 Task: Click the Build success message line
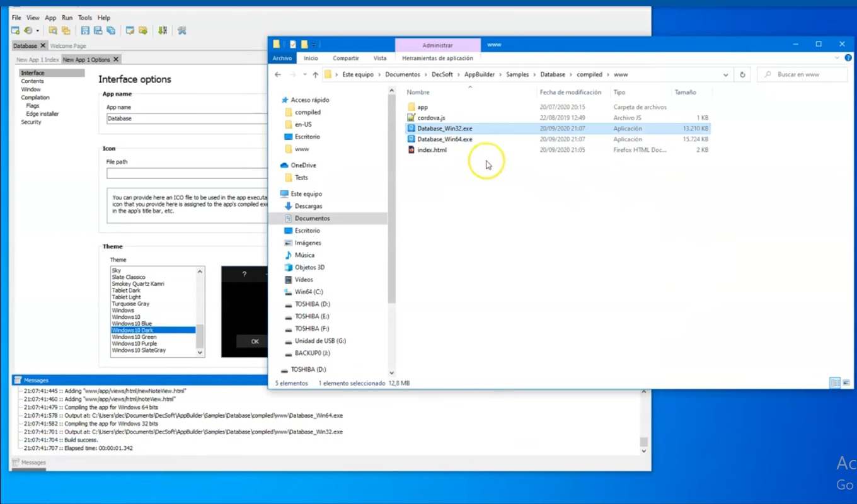point(60,440)
